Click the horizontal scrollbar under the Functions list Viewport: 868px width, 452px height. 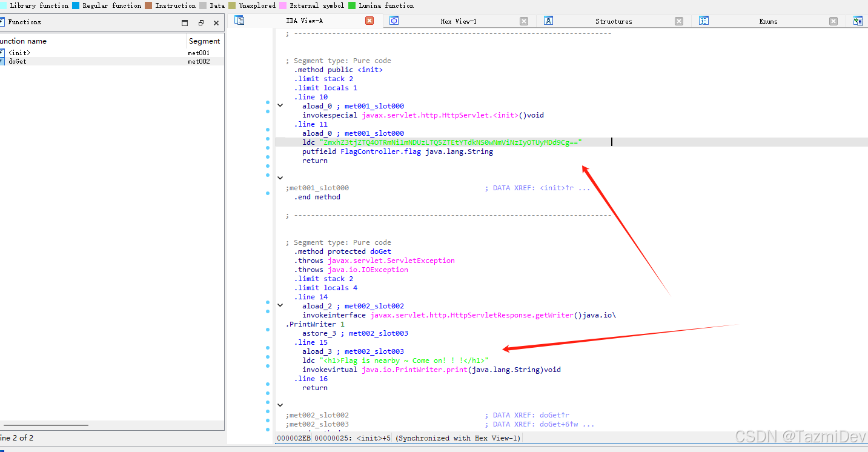[45, 425]
